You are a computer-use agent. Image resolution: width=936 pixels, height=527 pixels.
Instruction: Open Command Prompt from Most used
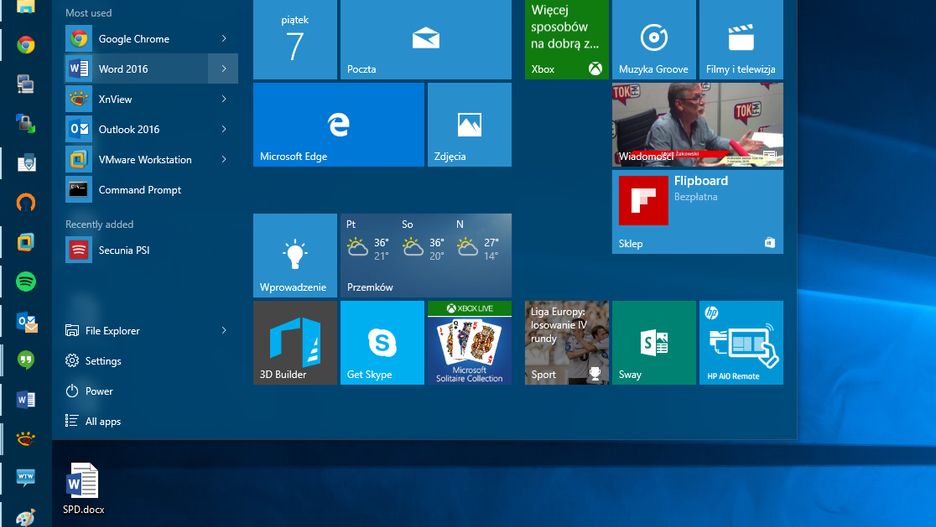click(139, 190)
